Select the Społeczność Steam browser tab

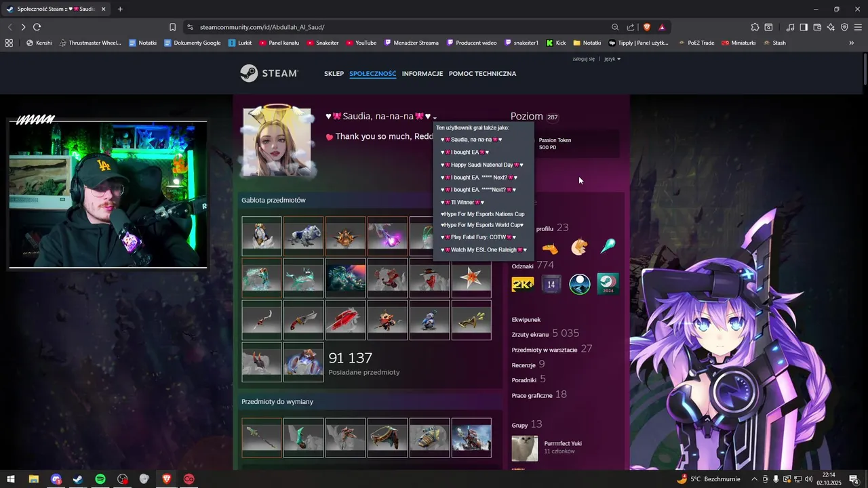[57, 9]
